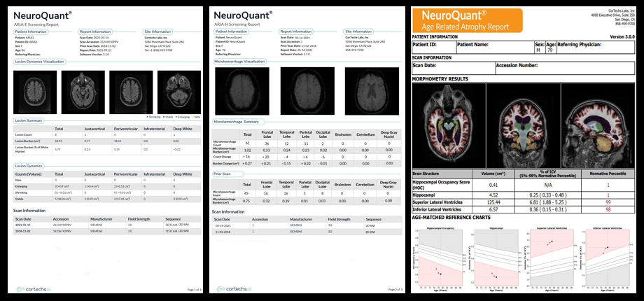
Task: Open first Microhemorrhage Visualization scan image
Action: 242,91
